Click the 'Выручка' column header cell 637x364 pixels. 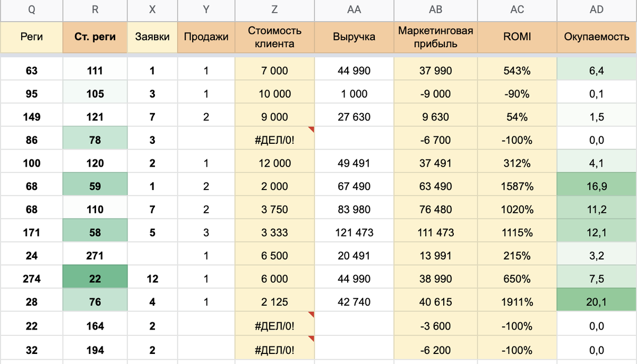point(354,37)
